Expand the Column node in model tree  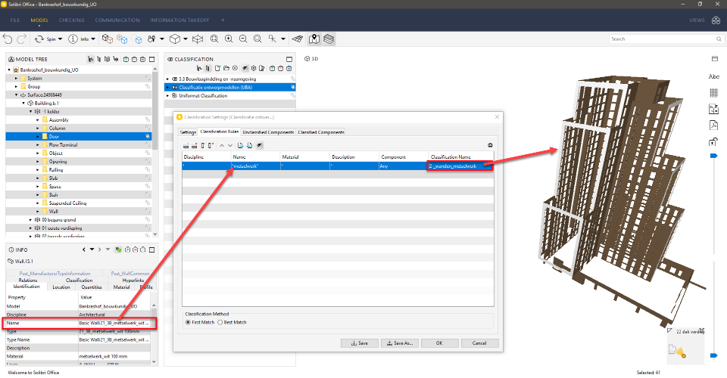[x=38, y=128]
